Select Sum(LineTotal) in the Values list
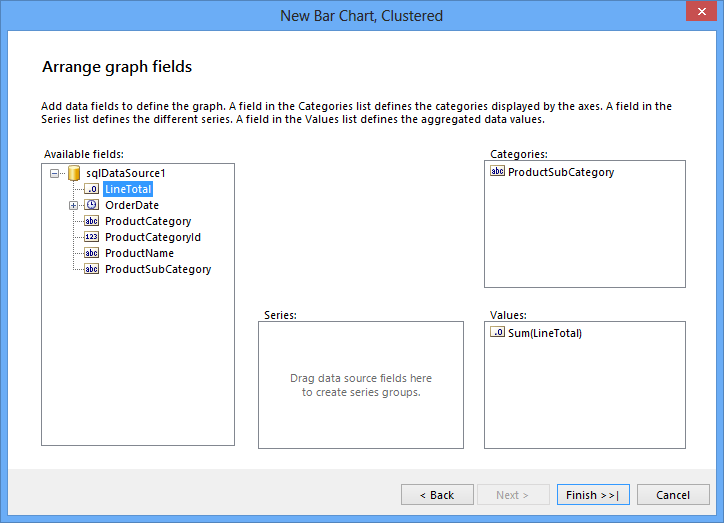This screenshot has height=523, width=724. tap(544, 333)
